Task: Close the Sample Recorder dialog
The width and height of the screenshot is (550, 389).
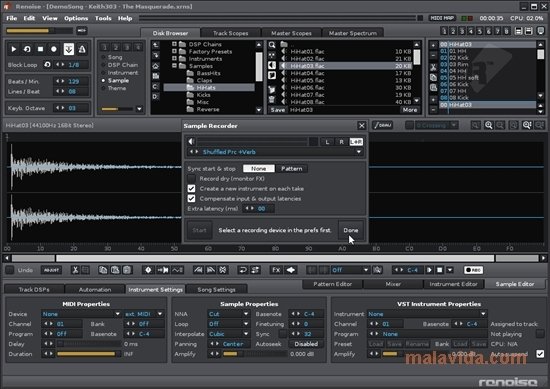Action: pos(362,126)
